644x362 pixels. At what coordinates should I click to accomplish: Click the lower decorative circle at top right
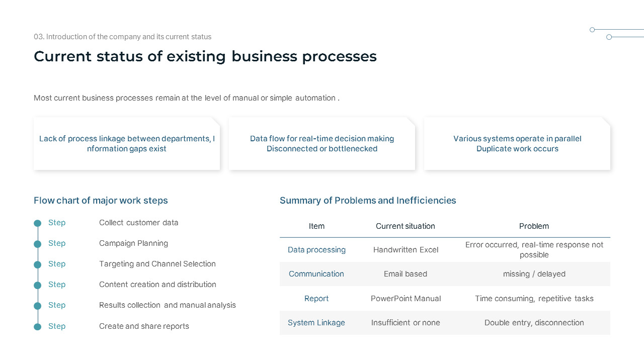coord(609,37)
